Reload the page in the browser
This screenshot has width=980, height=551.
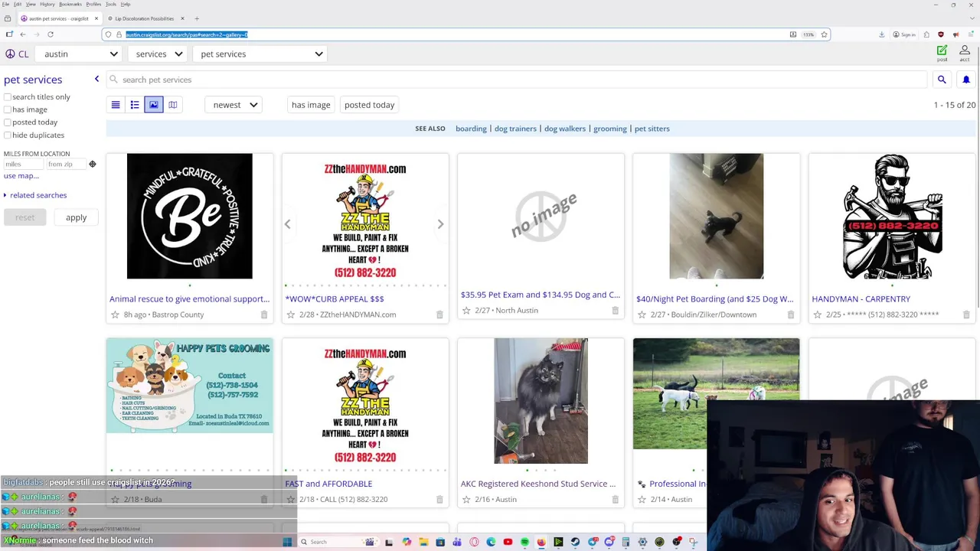click(x=51, y=34)
